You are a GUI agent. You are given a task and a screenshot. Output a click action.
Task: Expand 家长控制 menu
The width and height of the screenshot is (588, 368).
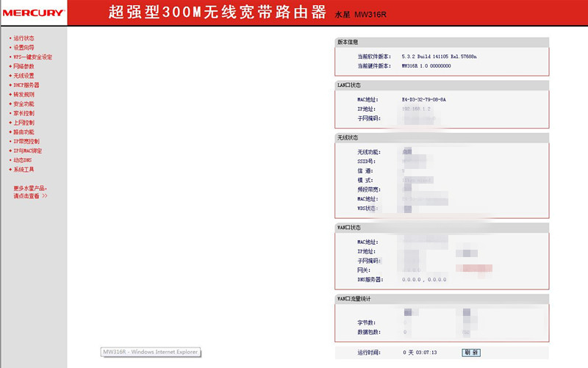(x=24, y=113)
